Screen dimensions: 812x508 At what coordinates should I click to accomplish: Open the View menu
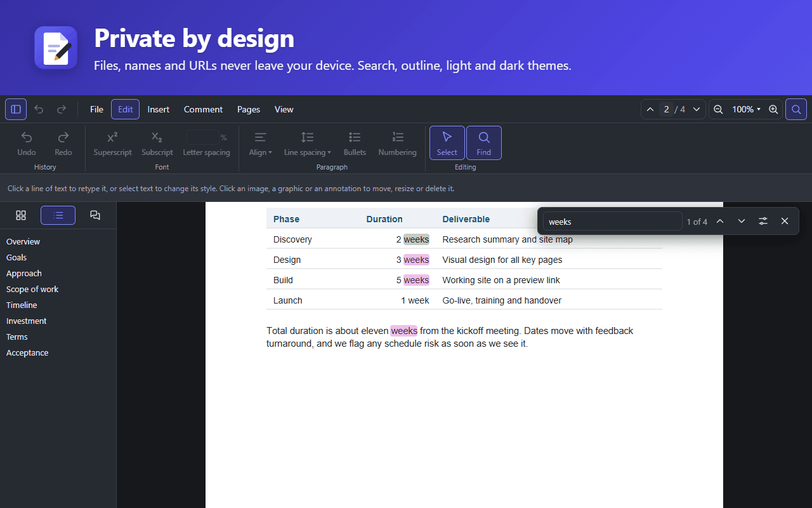tap(284, 109)
